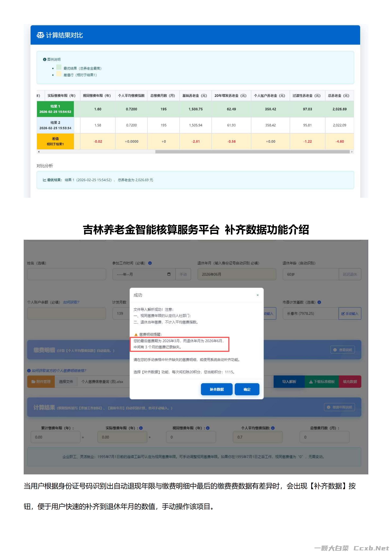
Task: Click info icon next to 视同缴费年限 label
Action: 208,428
